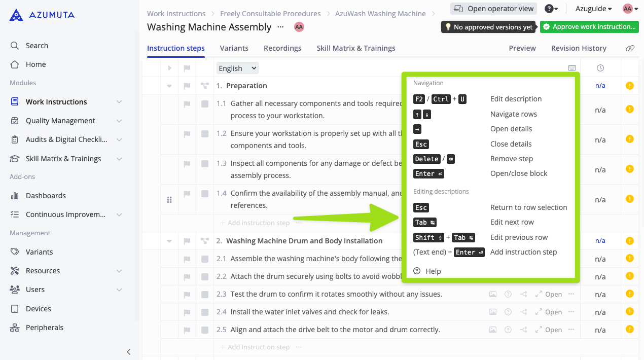Screen dimensions: 644x360
Task: Open more options ellipsis on step 2.5
Action: click(x=571, y=330)
